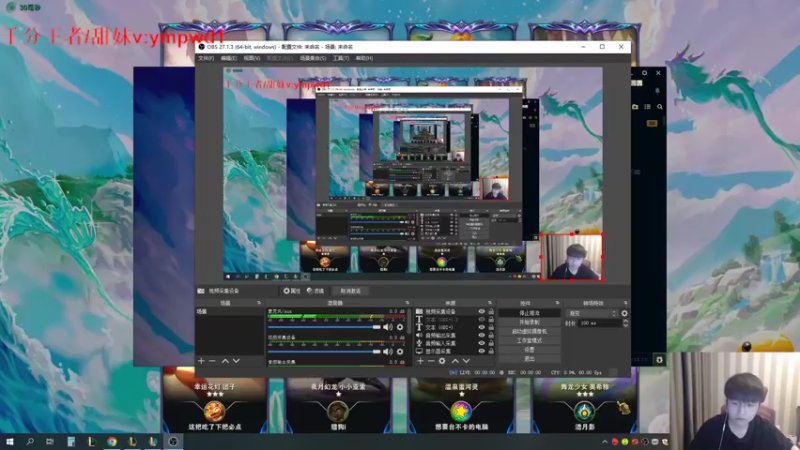This screenshot has height=450, width=800.
Task: Pop out the 转场特效 panel dock icon
Action: (x=626, y=303)
